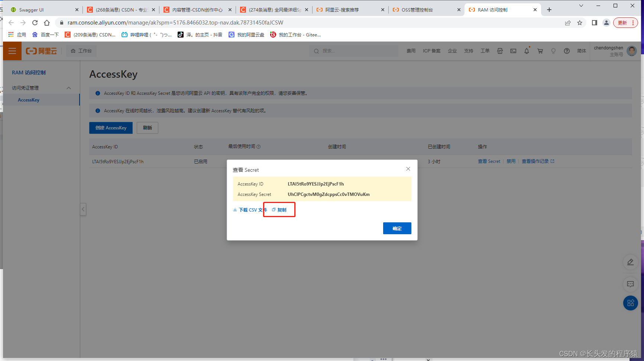Click the Aliyun search input
This screenshot has height=361, width=644.
tap(353, 51)
